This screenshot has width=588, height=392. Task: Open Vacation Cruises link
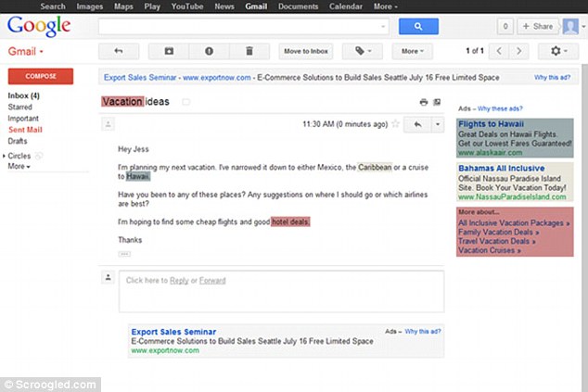tap(490, 250)
